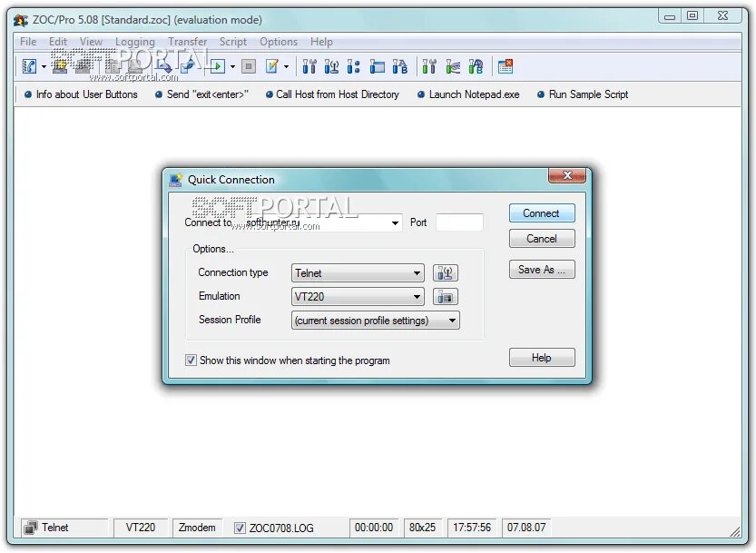Click the 07.08.07 date in status bar

(x=526, y=528)
